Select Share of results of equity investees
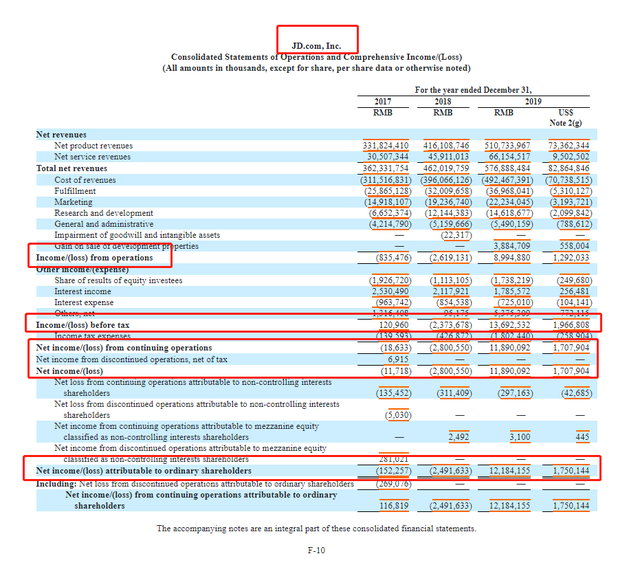This screenshot has height=567, width=640. coord(118,280)
